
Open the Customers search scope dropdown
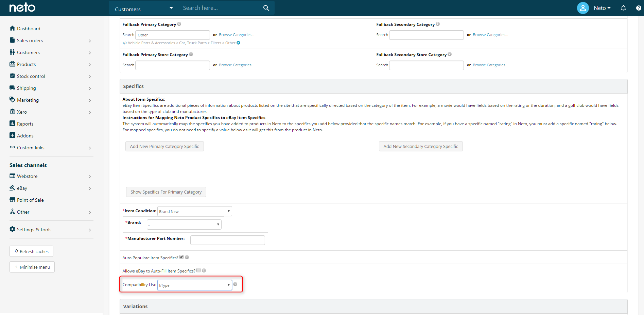pyautogui.click(x=144, y=8)
